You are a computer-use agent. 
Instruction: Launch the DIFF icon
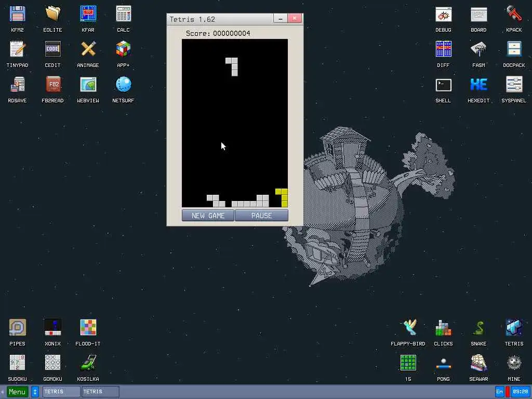pyautogui.click(x=444, y=49)
